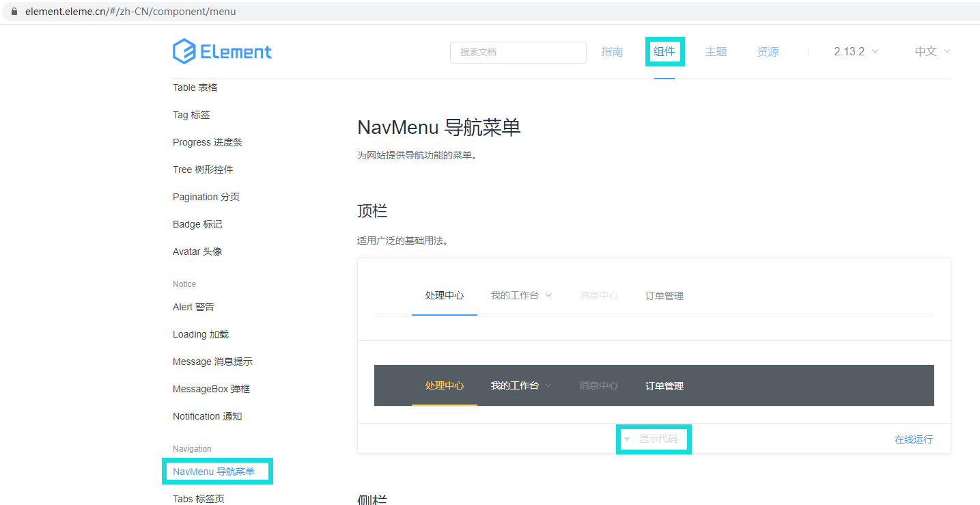980x505 pixels.
Task: Click the triangle icon beside 显示代码
Action: 627,439
